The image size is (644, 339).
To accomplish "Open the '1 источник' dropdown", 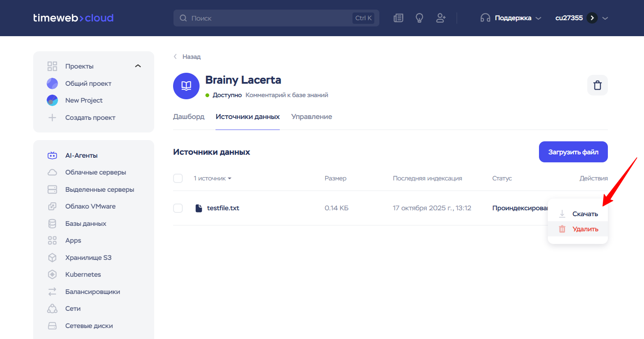I will pos(213,178).
